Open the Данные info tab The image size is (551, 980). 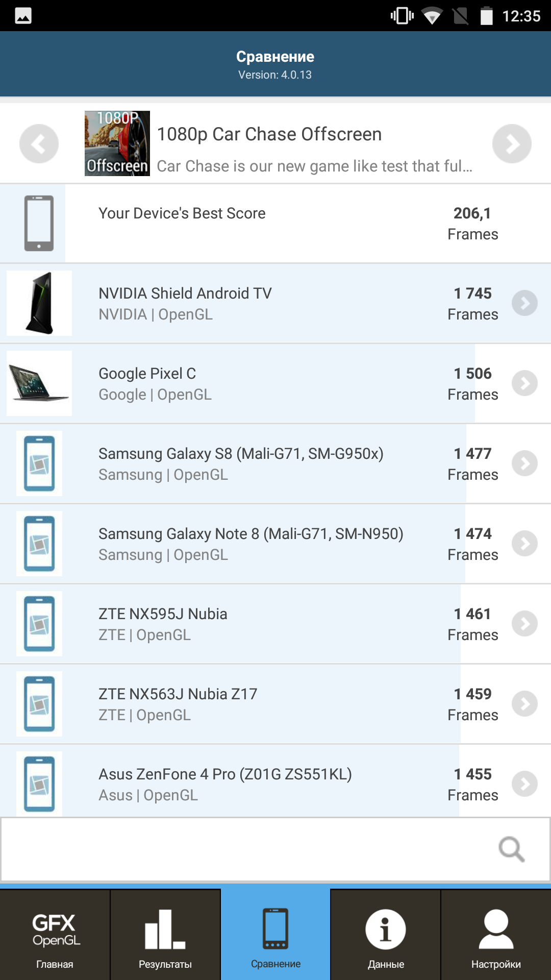(x=386, y=935)
